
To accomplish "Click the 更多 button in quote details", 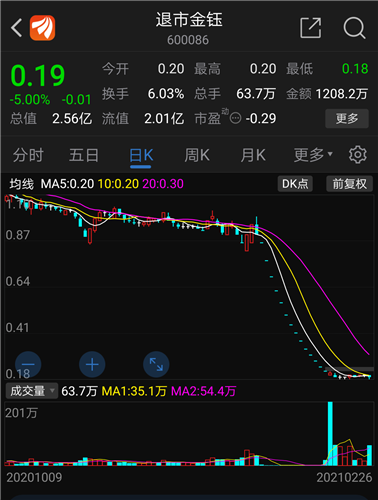I will (x=347, y=118).
